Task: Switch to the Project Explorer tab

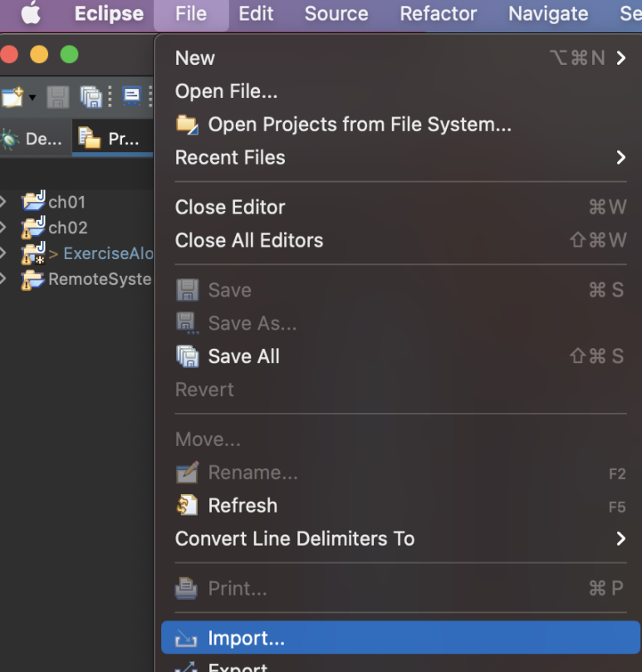Action: pyautogui.click(x=113, y=139)
